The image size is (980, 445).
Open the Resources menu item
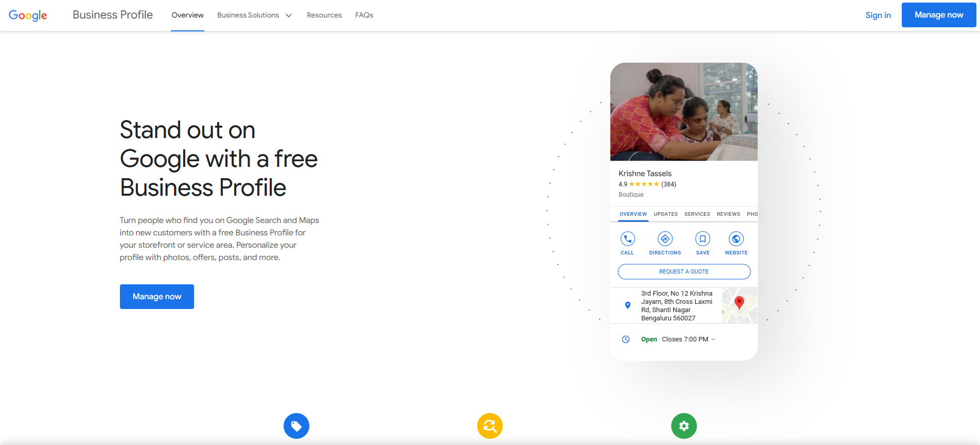tap(324, 15)
